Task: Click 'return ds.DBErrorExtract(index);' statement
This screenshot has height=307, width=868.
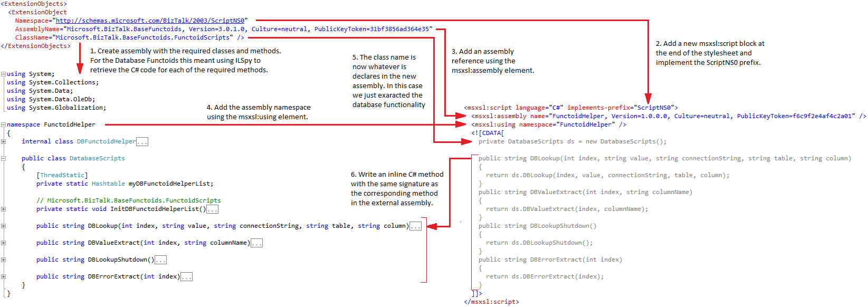Action: tap(545, 276)
